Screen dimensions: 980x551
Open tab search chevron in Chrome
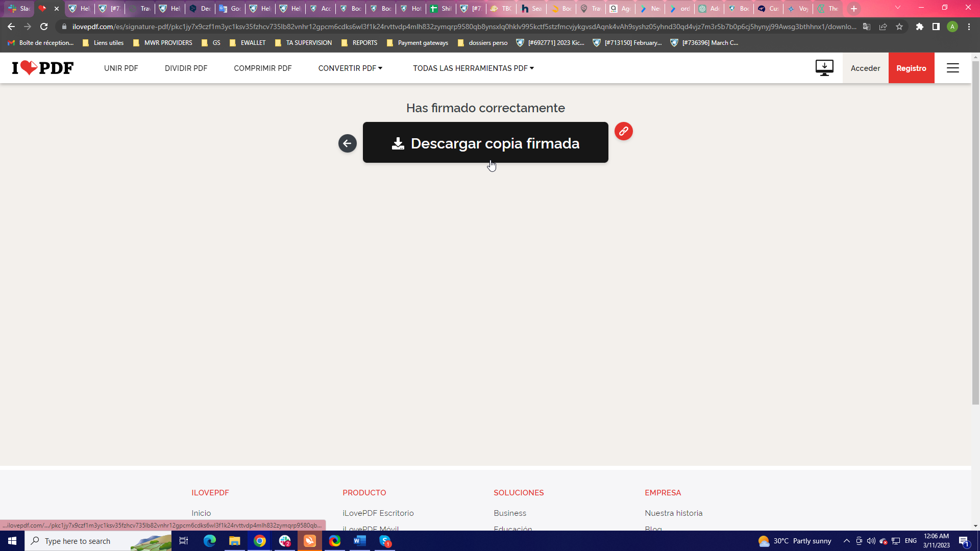click(897, 8)
